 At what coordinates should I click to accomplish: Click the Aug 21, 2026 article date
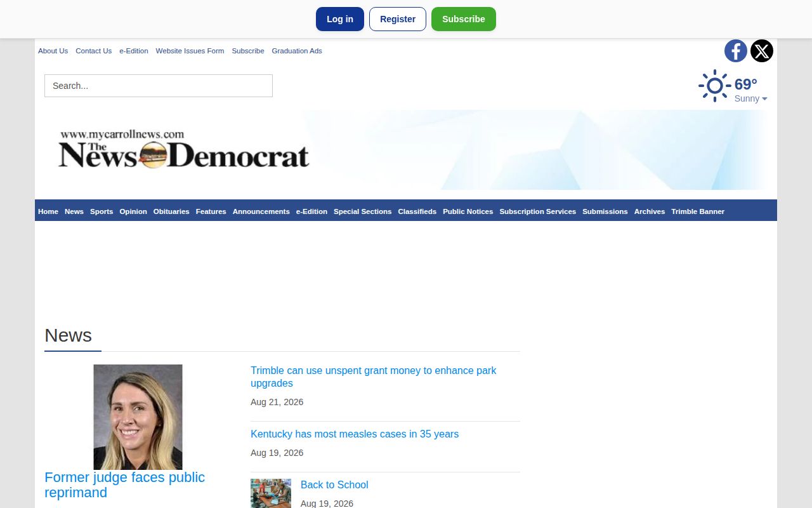click(x=277, y=402)
